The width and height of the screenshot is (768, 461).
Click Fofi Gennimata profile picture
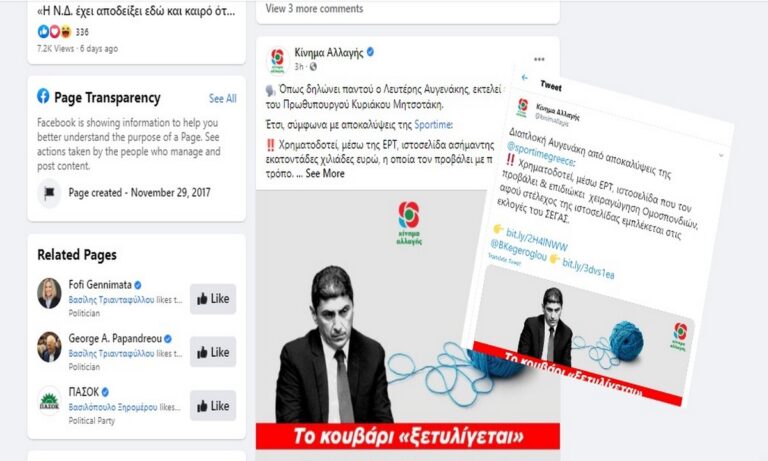(x=49, y=293)
